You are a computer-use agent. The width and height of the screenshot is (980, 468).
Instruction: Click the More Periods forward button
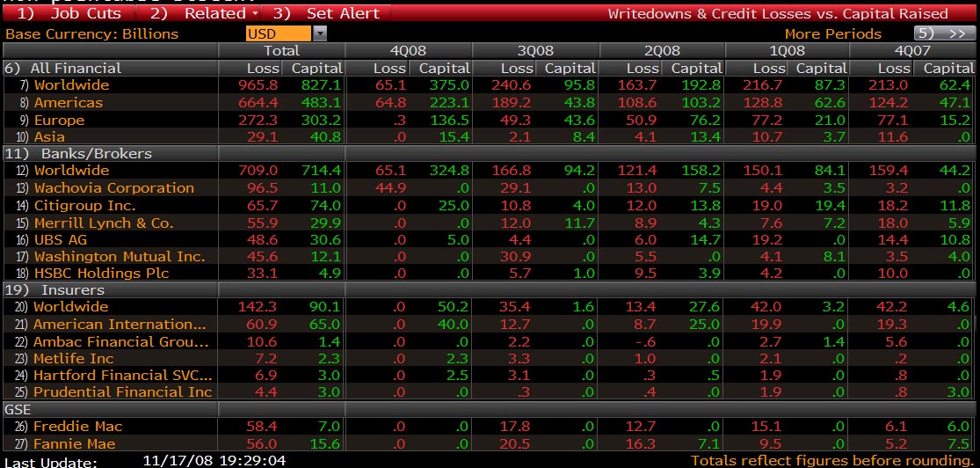point(943,33)
